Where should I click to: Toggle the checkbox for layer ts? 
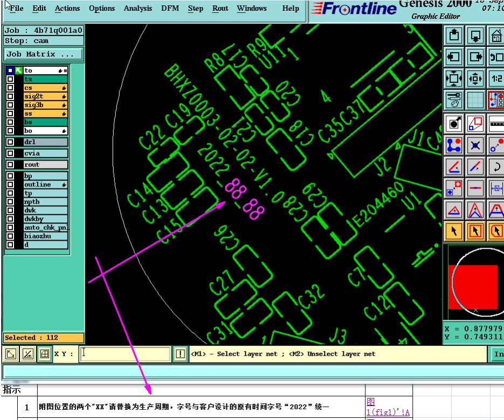tap(10, 79)
